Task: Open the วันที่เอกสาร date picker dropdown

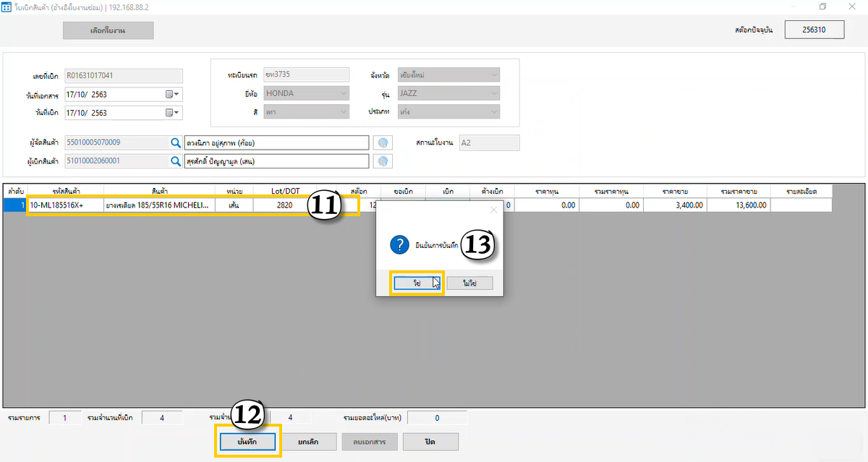Action: pos(173,94)
